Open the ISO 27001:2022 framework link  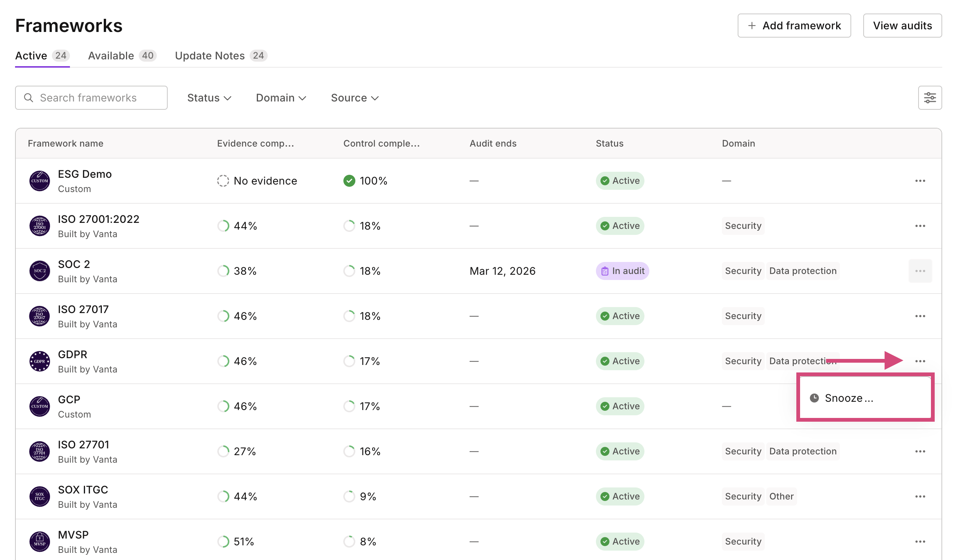click(99, 219)
